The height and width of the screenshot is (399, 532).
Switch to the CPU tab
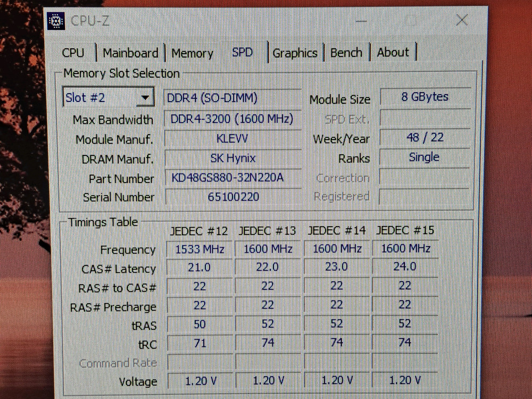(x=73, y=53)
